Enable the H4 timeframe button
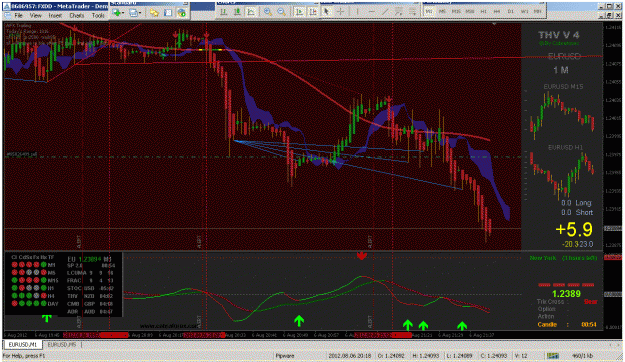This screenshot has width=625, height=362. 497,12
